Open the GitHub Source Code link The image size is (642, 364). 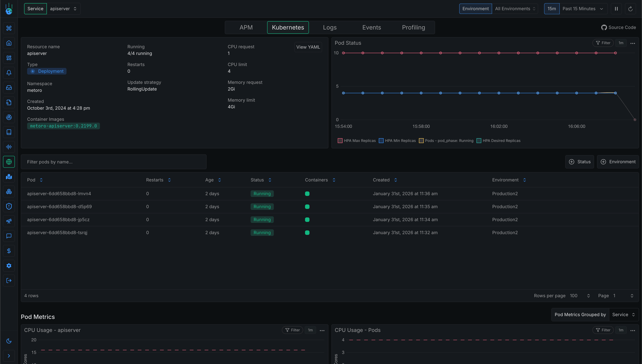tap(618, 27)
